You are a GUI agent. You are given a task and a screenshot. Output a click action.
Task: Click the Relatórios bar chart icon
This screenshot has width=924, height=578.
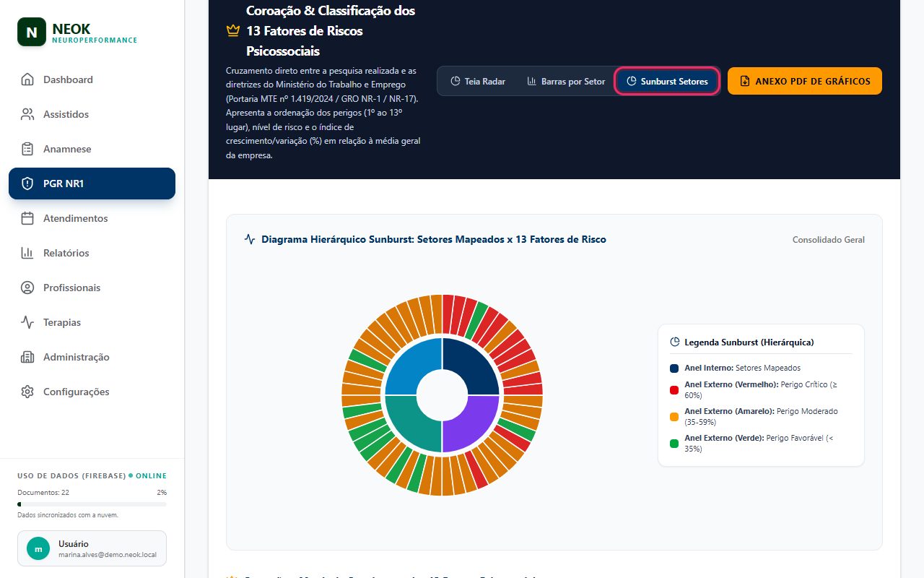(27, 253)
